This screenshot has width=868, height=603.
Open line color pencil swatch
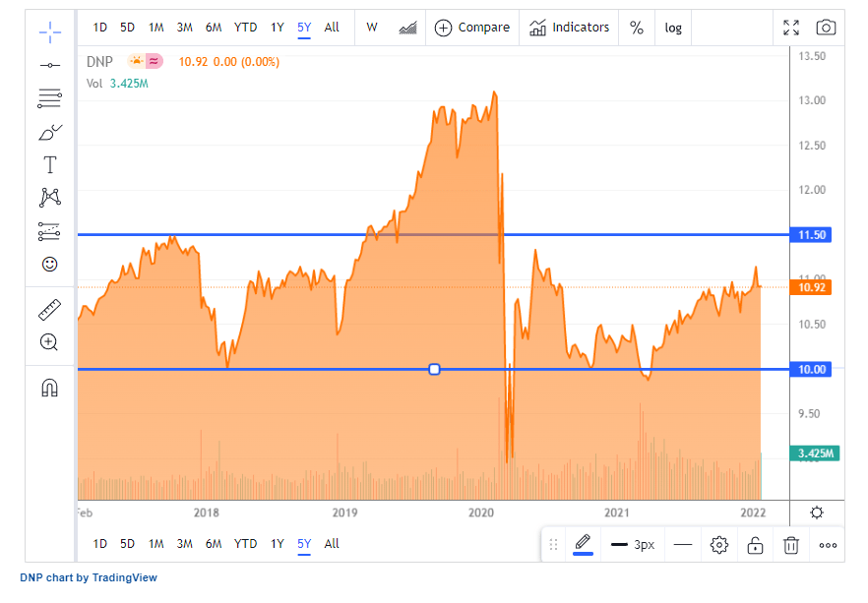(x=583, y=543)
